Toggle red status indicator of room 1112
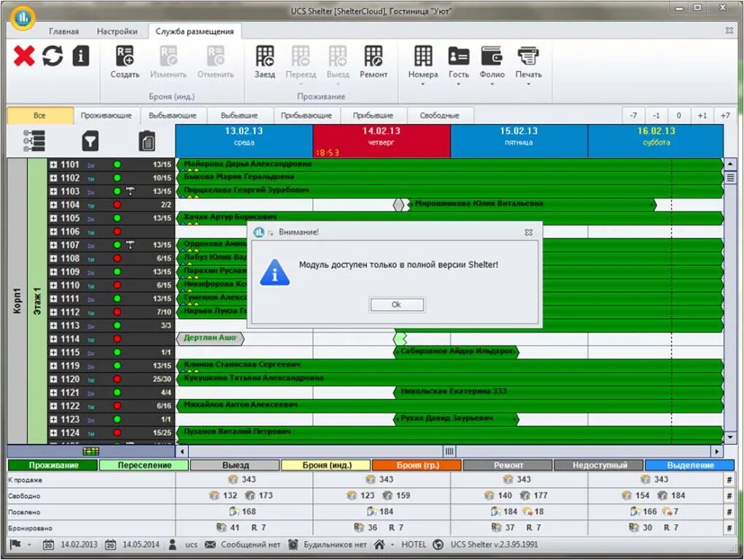 tap(117, 313)
